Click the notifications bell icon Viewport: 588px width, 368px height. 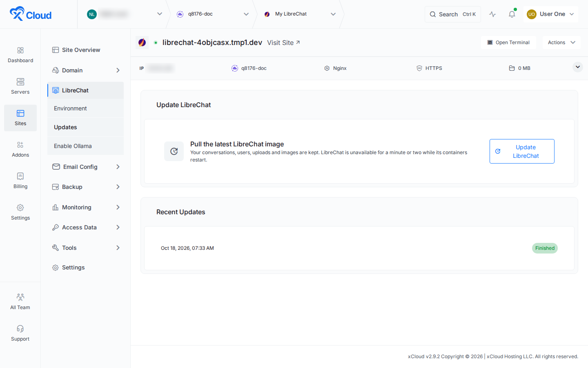click(512, 14)
